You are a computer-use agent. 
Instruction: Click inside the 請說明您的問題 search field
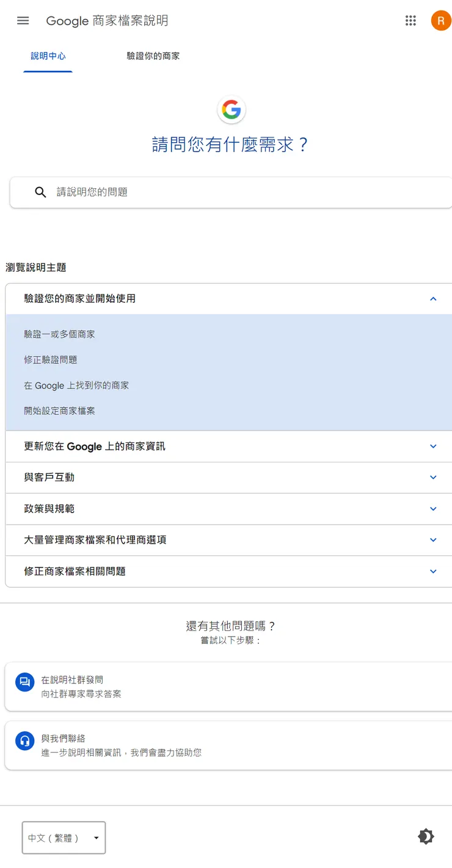point(183,192)
